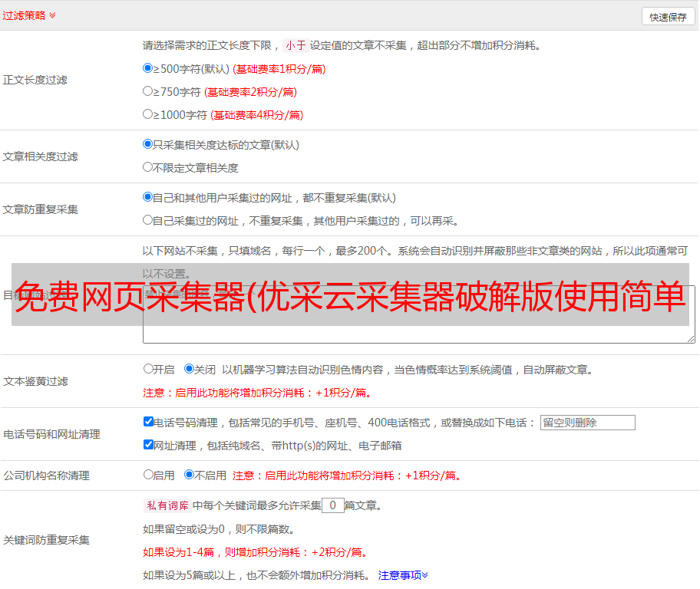Select 启用 for 公司机构名称清理
Image resolution: width=700 pixels, height=589 pixels.
point(148,475)
